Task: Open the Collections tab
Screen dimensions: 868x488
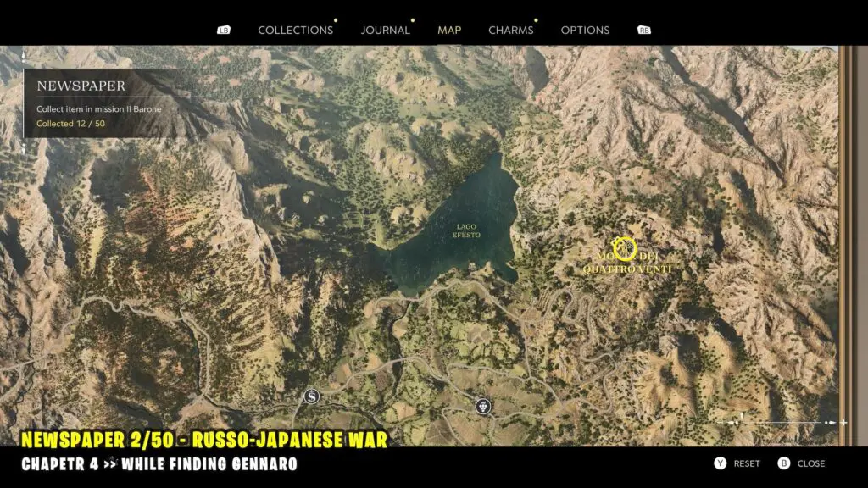Action: (x=295, y=30)
